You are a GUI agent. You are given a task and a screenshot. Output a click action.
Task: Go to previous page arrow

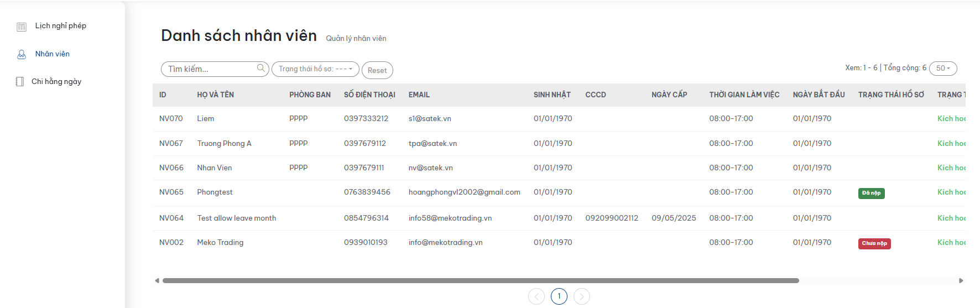536,296
